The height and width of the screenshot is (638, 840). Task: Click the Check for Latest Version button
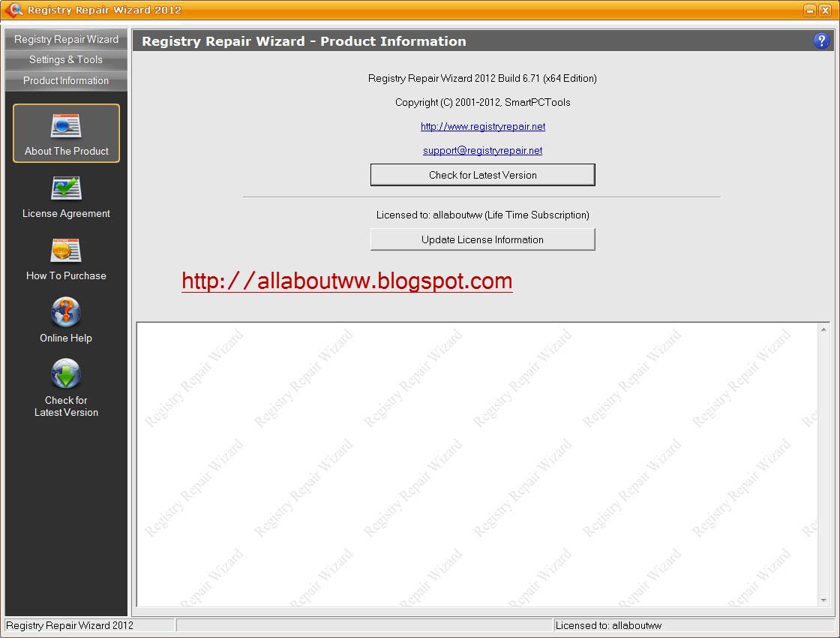point(483,175)
